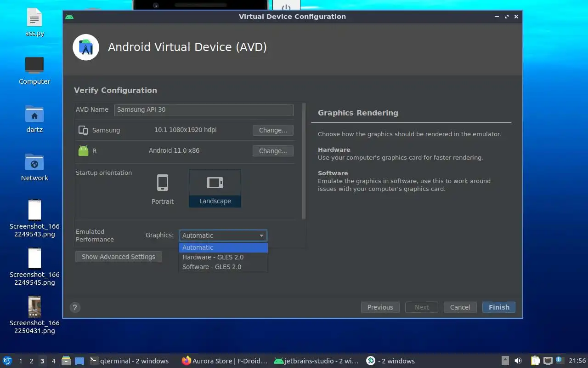Switch to workspace 2

coord(31,361)
